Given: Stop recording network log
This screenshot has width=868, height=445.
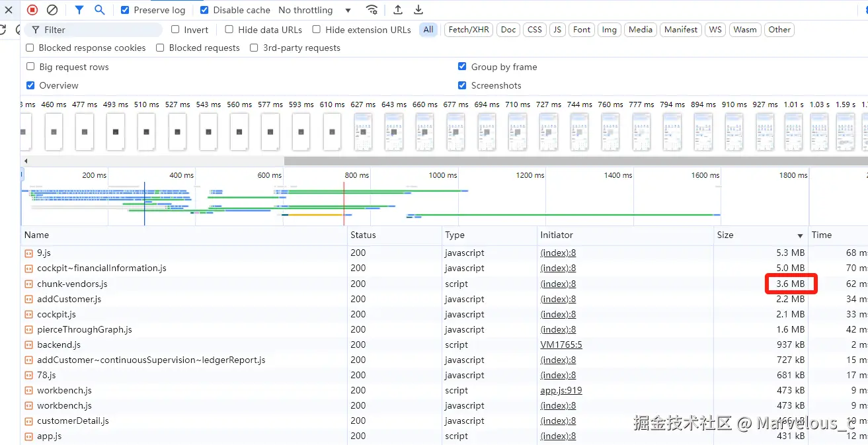Looking at the screenshot, I should tap(32, 10).
